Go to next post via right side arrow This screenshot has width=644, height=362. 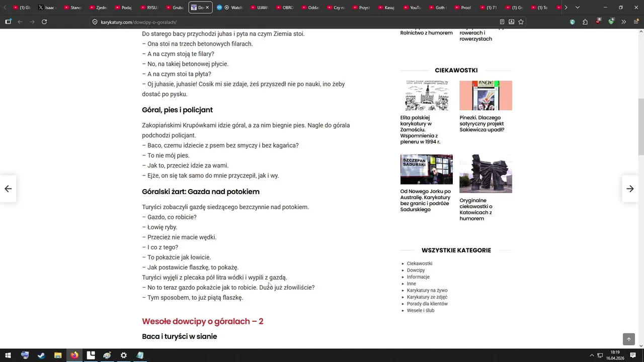click(x=630, y=189)
